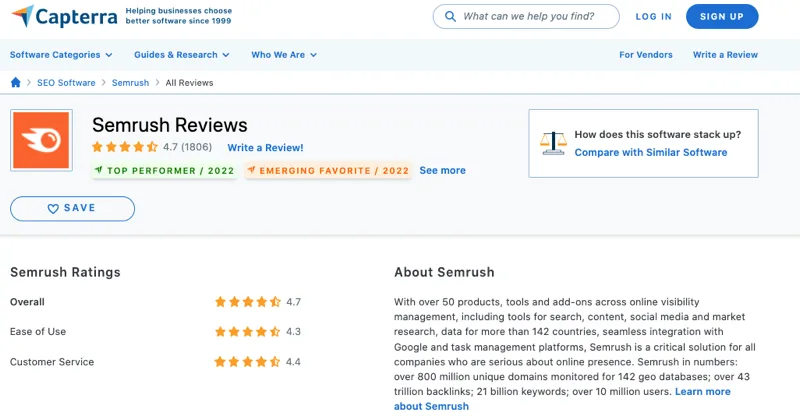Image resolution: width=800 pixels, height=420 pixels.
Task: Click the Overall rating stars
Action: [x=247, y=301]
